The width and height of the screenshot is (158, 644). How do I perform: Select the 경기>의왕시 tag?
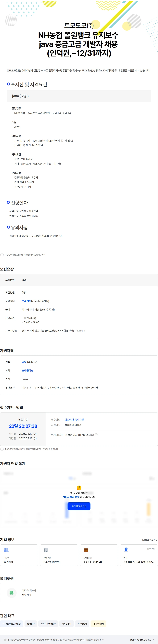click(x=98, y=624)
